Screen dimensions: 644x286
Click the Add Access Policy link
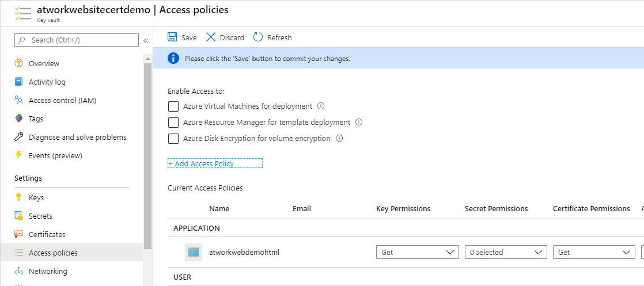coord(201,163)
